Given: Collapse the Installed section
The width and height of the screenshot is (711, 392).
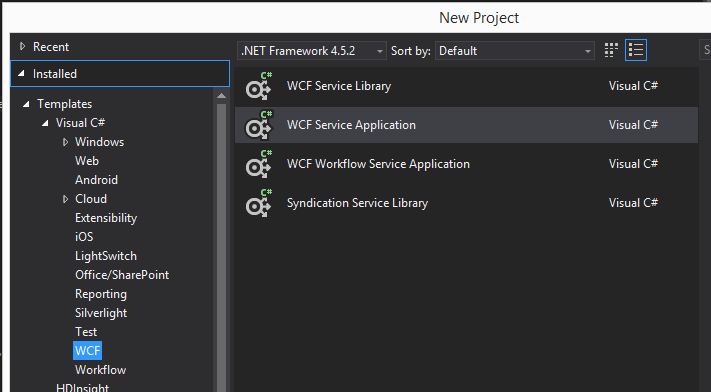Looking at the screenshot, I should tap(21, 74).
